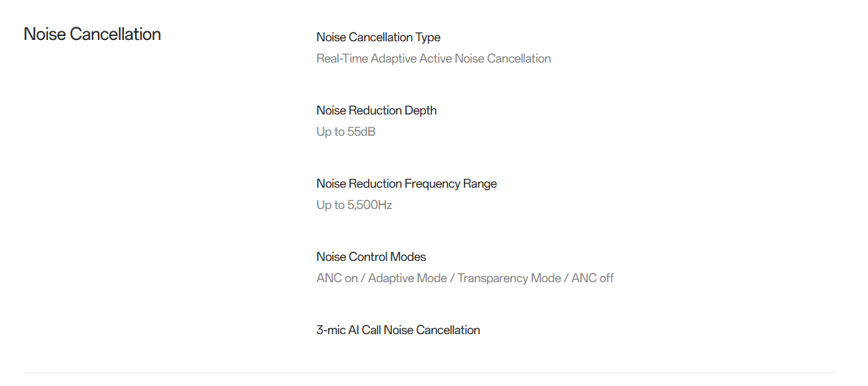868x386 pixels.
Task: Select the Noise Reduction Frequency Range label
Action: pos(406,184)
